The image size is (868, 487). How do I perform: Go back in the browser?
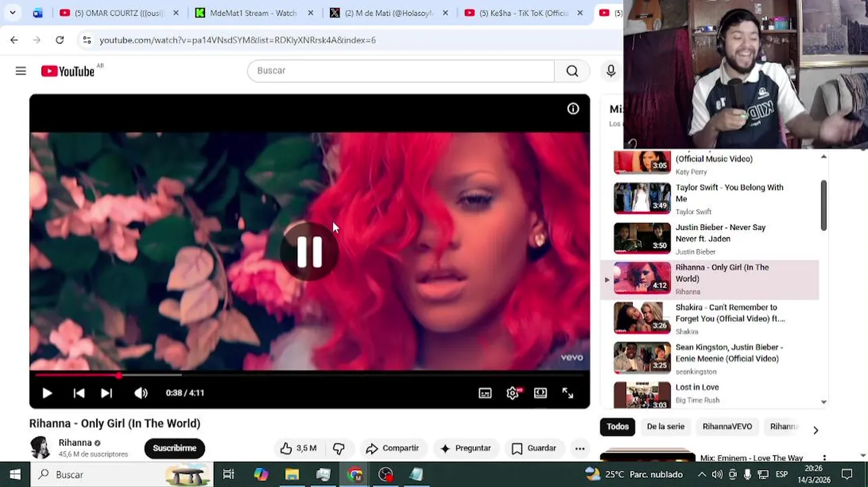pyautogui.click(x=14, y=40)
